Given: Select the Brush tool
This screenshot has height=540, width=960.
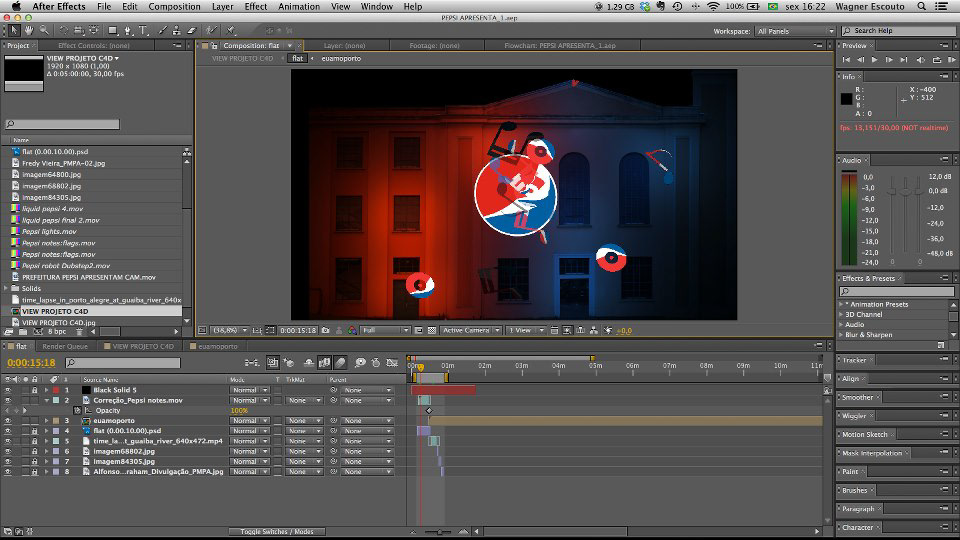Looking at the screenshot, I should pyautogui.click(x=162, y=30).
